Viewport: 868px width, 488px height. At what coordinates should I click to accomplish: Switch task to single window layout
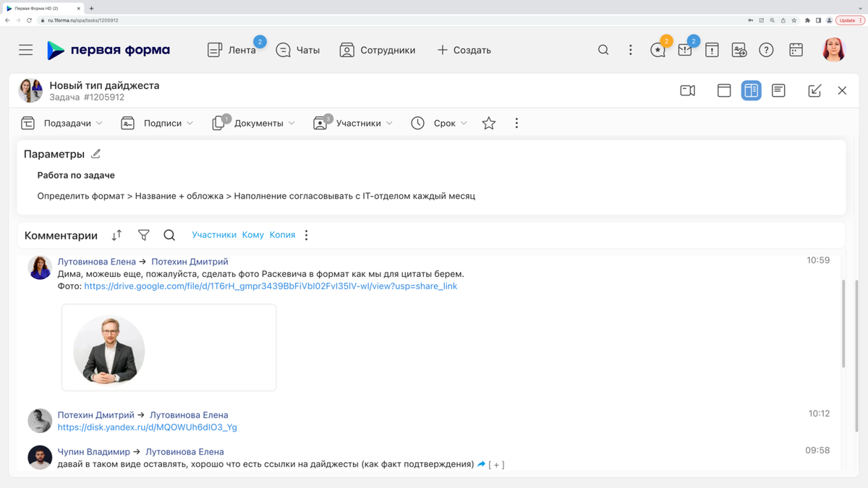click(x=724, y=90)
